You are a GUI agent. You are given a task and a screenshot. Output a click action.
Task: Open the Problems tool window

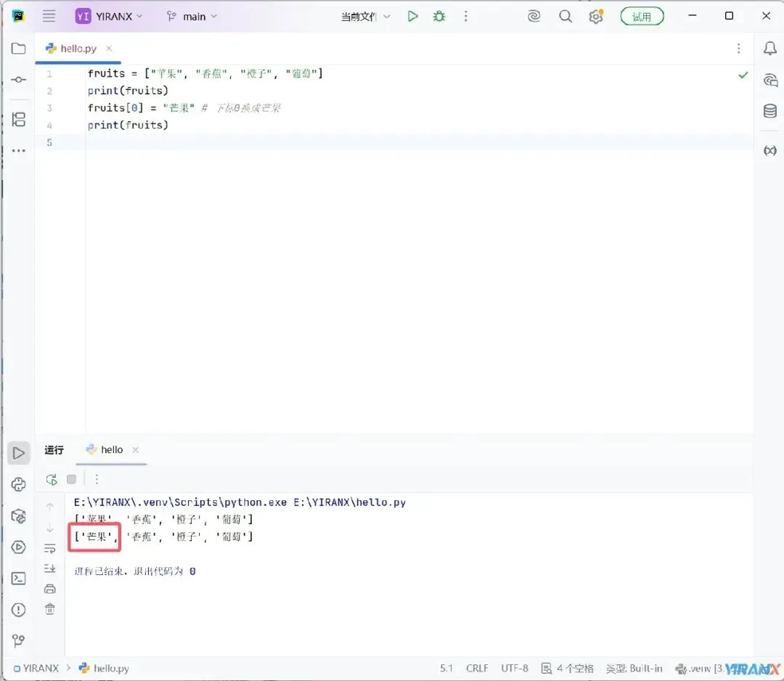[x=18, y=610]
